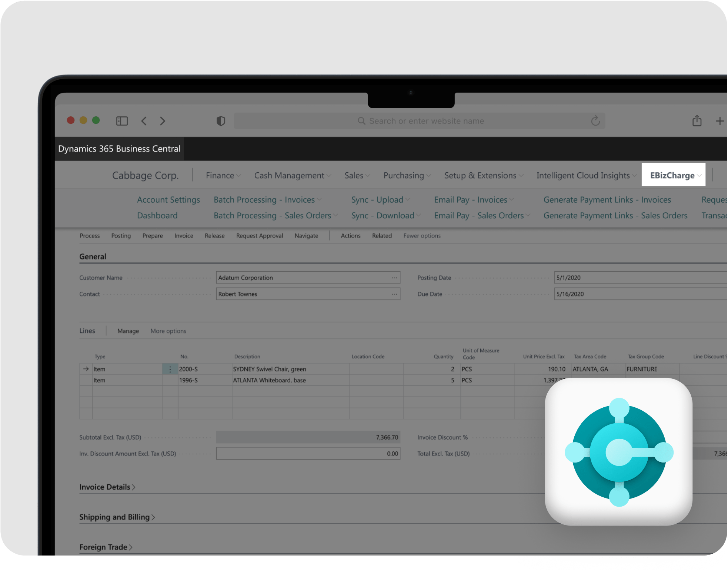This screenshot has width=728, height=570.
Task: Open Manage in the Lines section
Action: [x=128, y=331]
